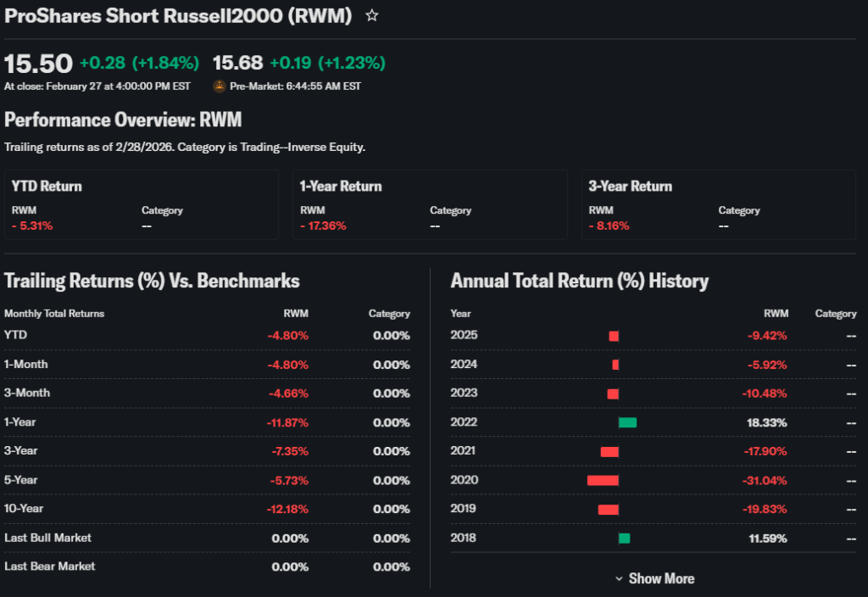Click the pre-market indicator icon
This screenshot has height=597, width=868.
click(220, 86)
